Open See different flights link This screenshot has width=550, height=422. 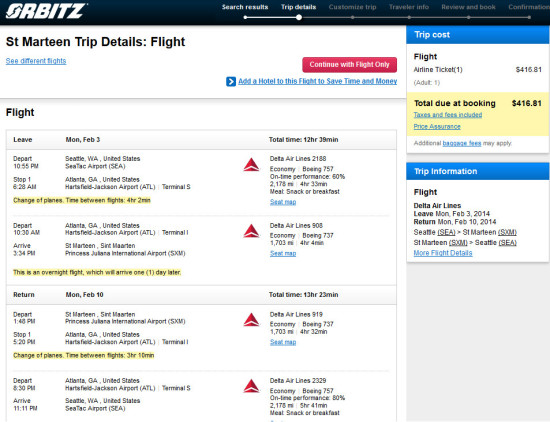click(x=36, y=61)
